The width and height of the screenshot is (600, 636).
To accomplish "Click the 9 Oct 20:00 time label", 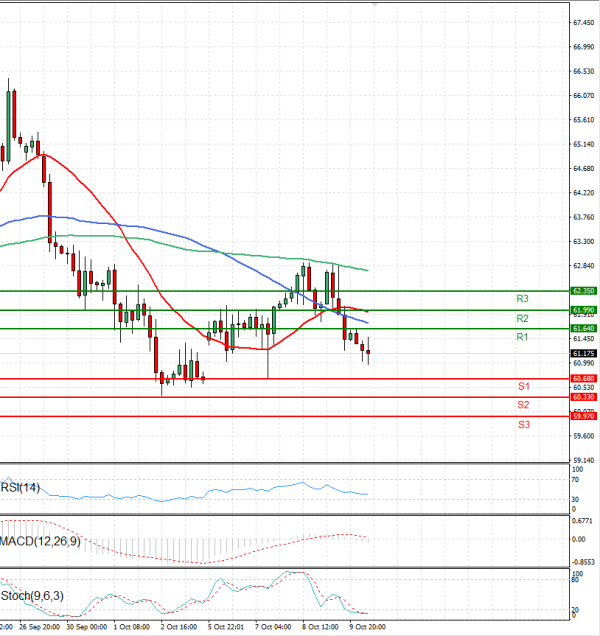I will [x=366, y=627].
